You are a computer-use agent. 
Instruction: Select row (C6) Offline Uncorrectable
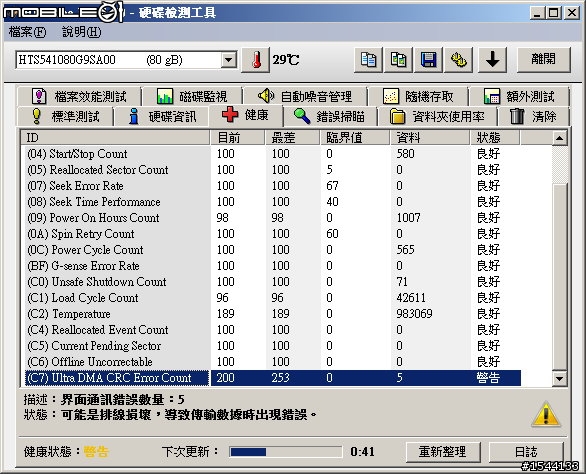(x=273, y=362)
